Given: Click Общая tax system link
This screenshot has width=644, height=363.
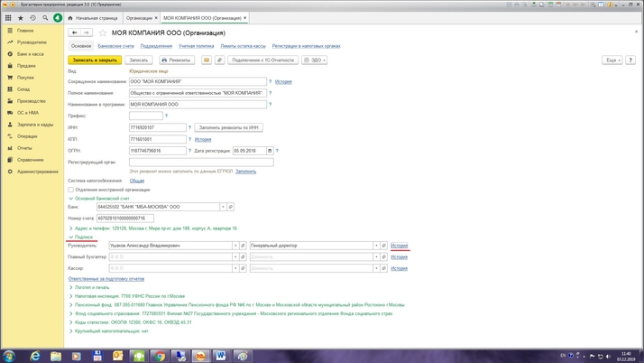Looking at the screenshot, I should 137,181.
